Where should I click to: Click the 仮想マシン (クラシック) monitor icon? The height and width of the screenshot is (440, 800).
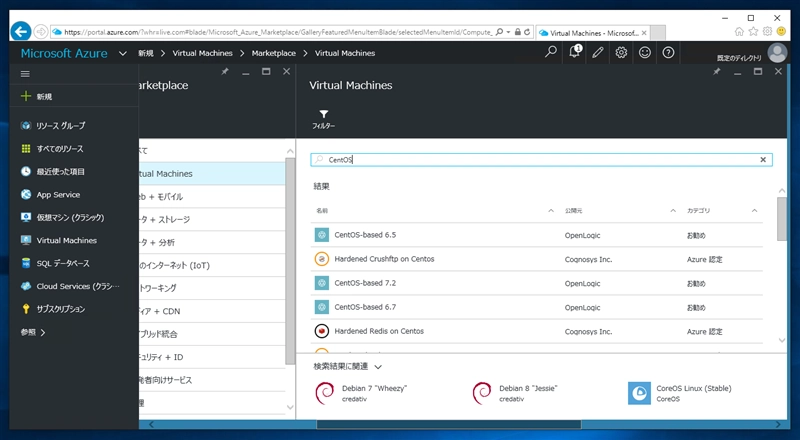(x=26, y=217)
